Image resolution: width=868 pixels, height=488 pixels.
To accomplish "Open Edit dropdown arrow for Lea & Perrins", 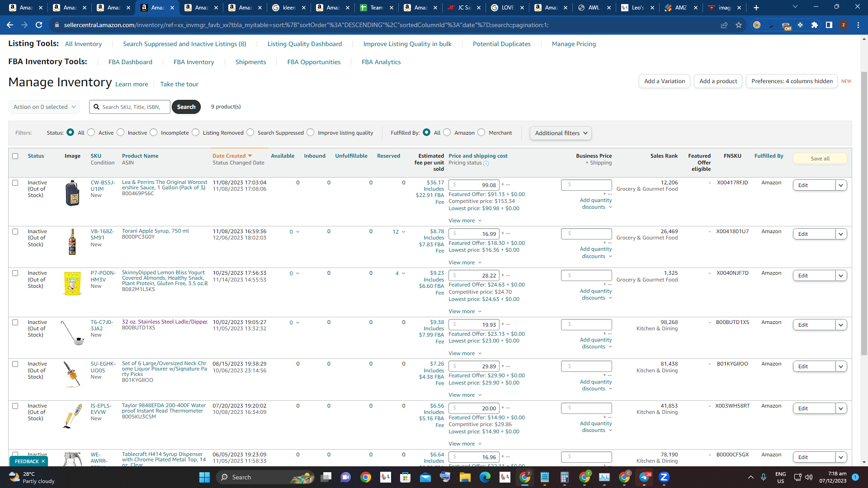I will coord(841,185).
